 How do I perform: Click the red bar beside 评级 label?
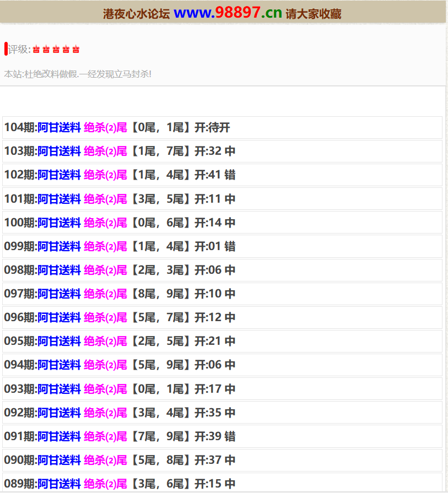coord(6,49)
